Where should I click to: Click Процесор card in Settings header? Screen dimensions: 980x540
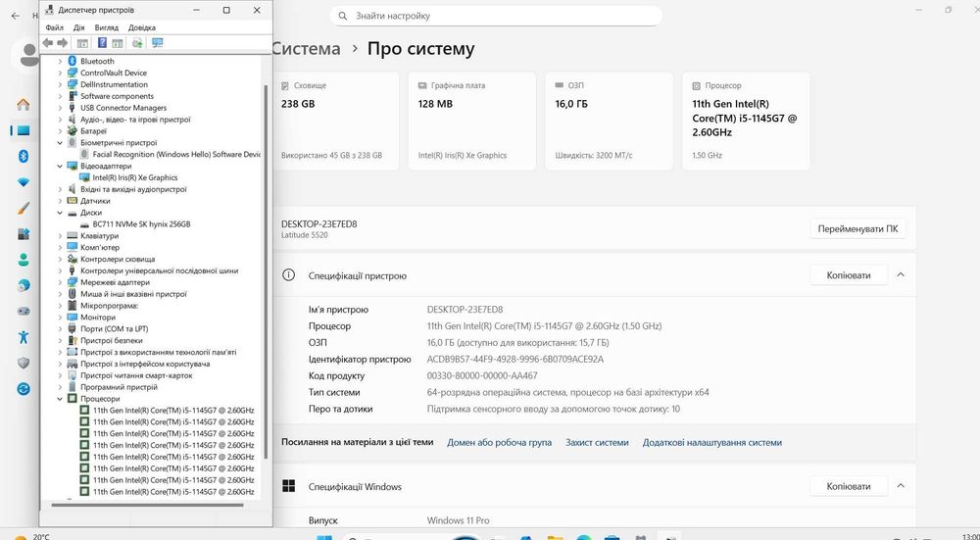746,121
